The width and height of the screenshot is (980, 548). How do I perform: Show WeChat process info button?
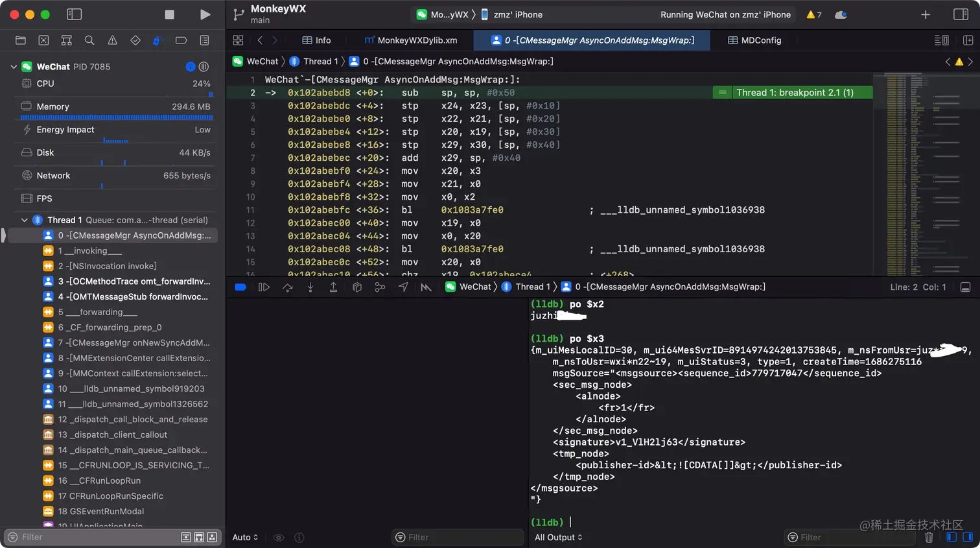pyautogui.click(x=190, y=67)
